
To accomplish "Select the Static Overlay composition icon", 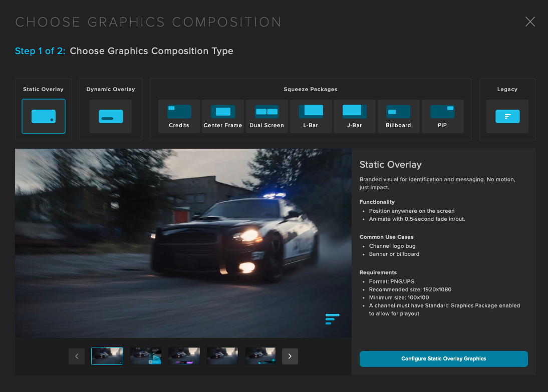I will [x=44, y=116].
